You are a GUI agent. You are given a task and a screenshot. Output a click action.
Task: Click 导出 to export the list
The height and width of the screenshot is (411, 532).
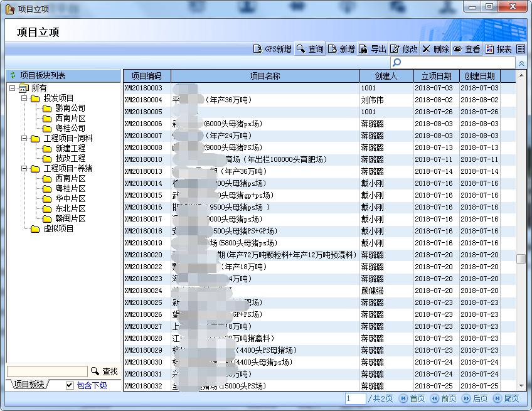tap(363, 49)
